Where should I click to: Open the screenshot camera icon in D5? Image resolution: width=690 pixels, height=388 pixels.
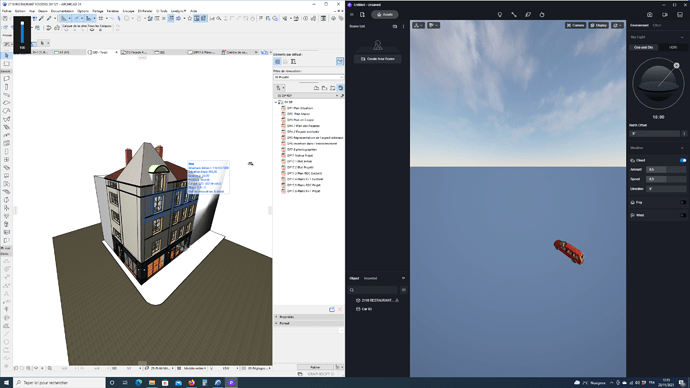coord(650,15)
